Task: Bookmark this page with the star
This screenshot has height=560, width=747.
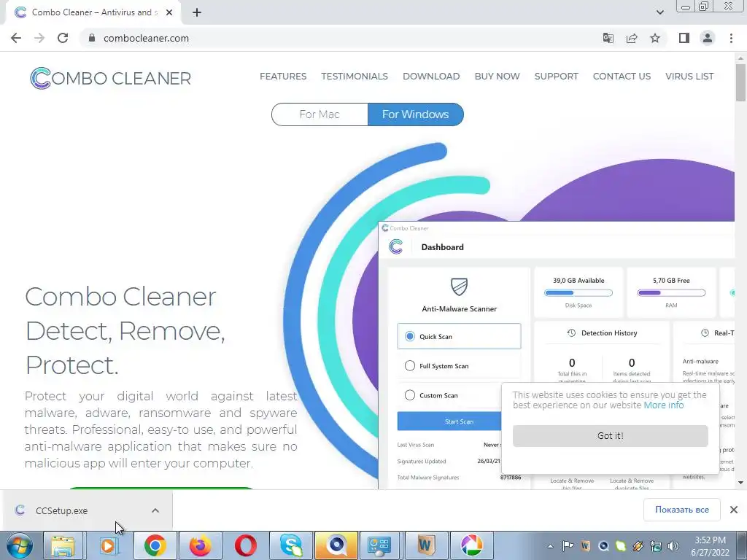Action: pos(655,38)
